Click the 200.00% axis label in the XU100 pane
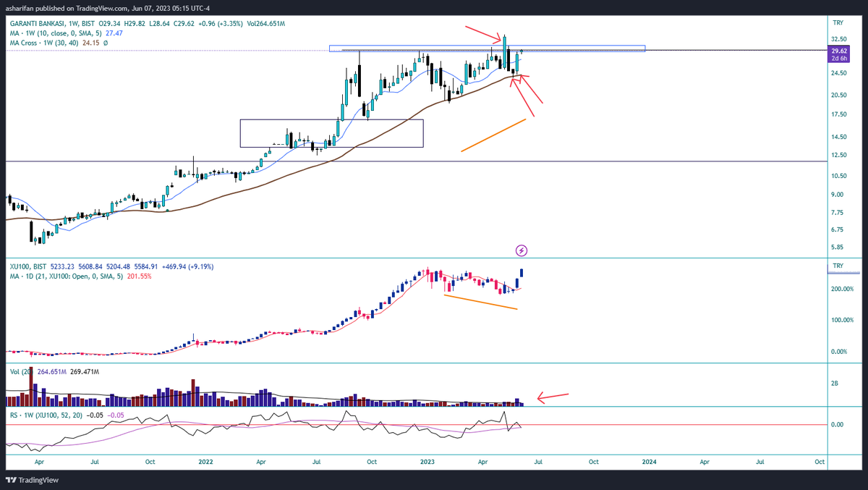868x490 pixels. (x=842, y=289)
